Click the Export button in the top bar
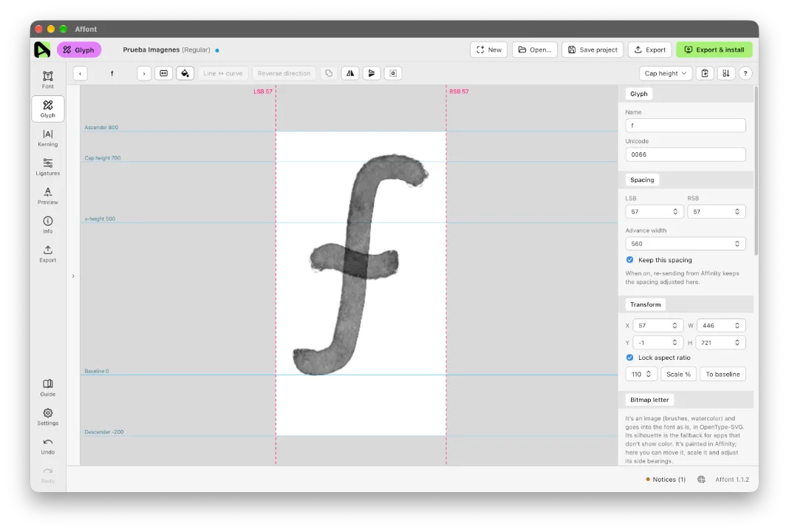This screenshot has height=532, width=789. pyautogui.click(x=649, y=50)
